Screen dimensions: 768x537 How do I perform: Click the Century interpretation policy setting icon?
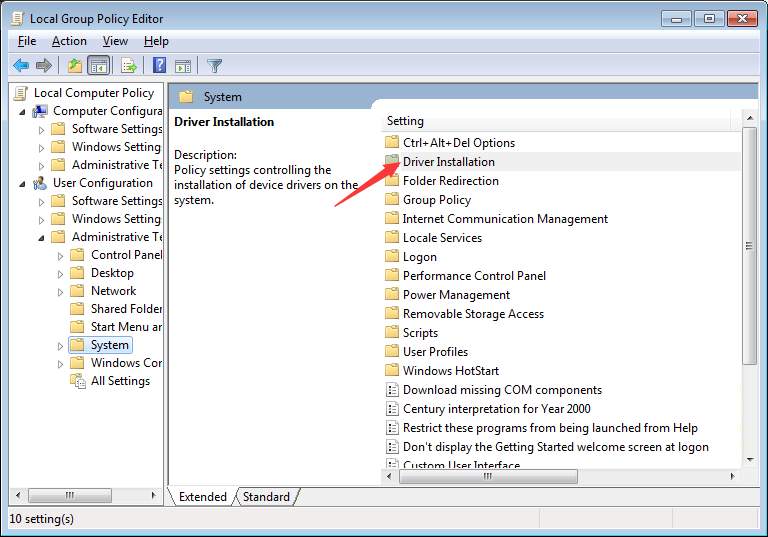(392, 409)
